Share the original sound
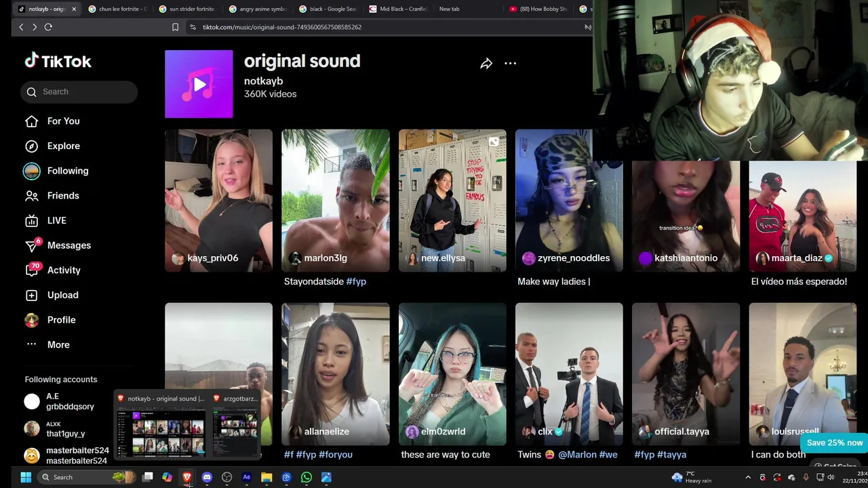The height and width of the screenshot is (488, 868). 486,64
